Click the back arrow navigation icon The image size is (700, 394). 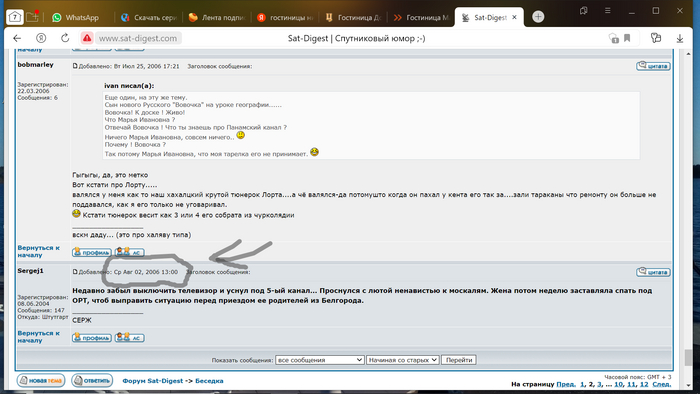[x=17, y=38]
